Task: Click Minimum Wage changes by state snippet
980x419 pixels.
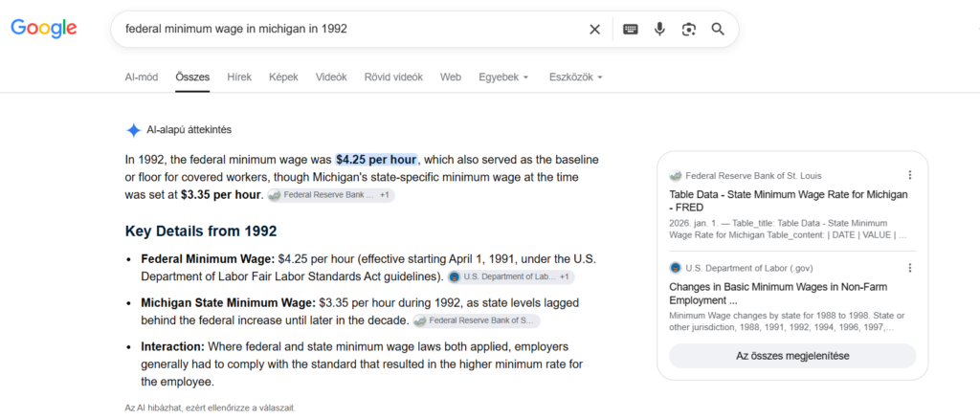Action: pyautogui.click(x=787, y=321)
